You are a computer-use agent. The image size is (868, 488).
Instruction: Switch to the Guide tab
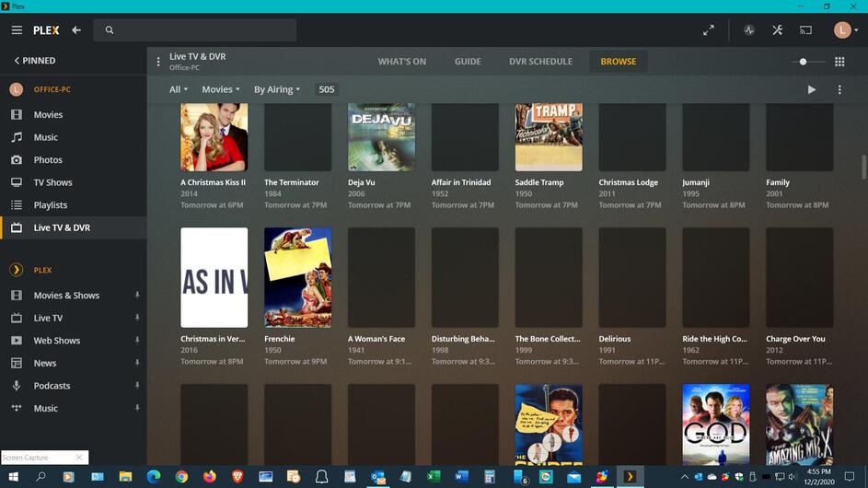point(468,62)
